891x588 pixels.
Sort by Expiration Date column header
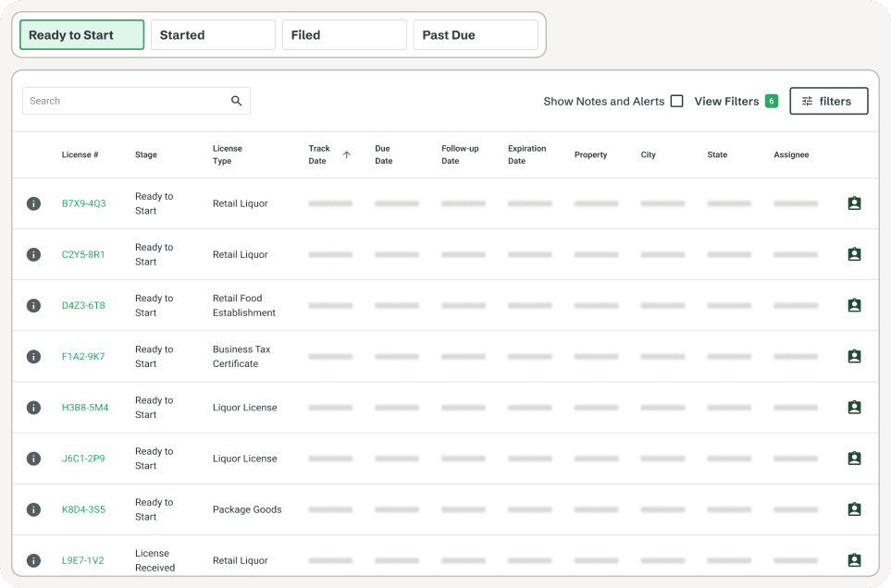[x=526, y=155]
